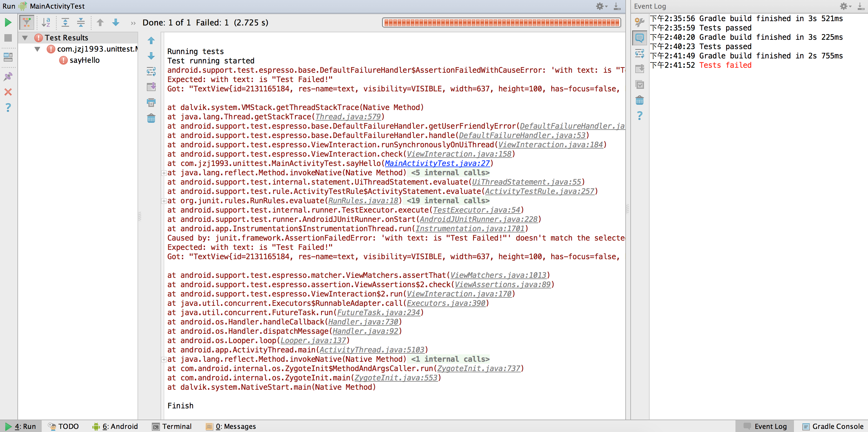
Task: Open the Event Log settings gear
Action: [x=844, y=6]
